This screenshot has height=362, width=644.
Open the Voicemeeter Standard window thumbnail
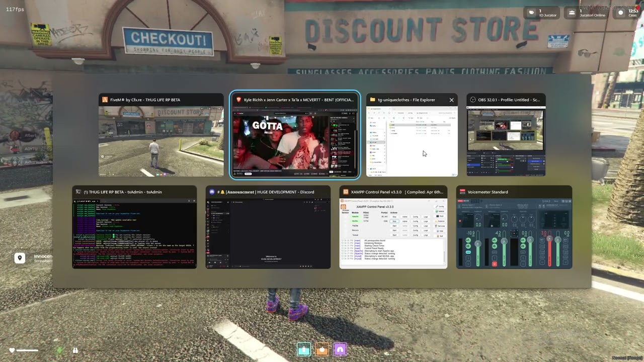pos(514,227)
